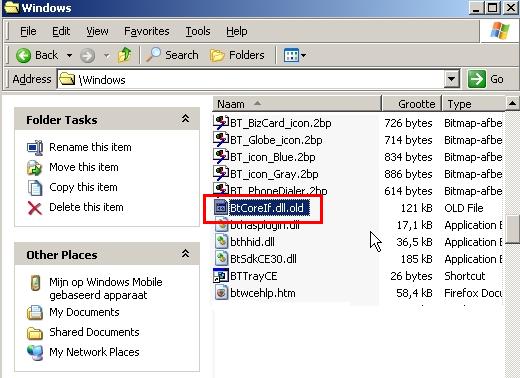Select file BtSdkCE30.dll
520x378 pixels.
tap(263, 259)
